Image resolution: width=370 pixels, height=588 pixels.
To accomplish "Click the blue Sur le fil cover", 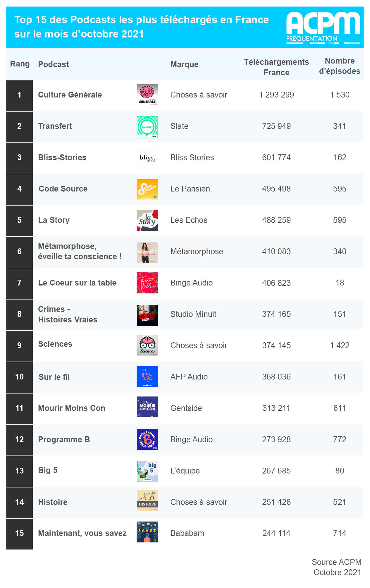I will point(147,377).
